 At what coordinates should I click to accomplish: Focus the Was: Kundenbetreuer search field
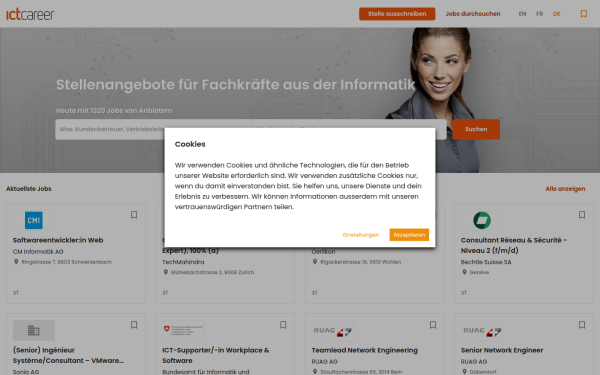(153, 129)
